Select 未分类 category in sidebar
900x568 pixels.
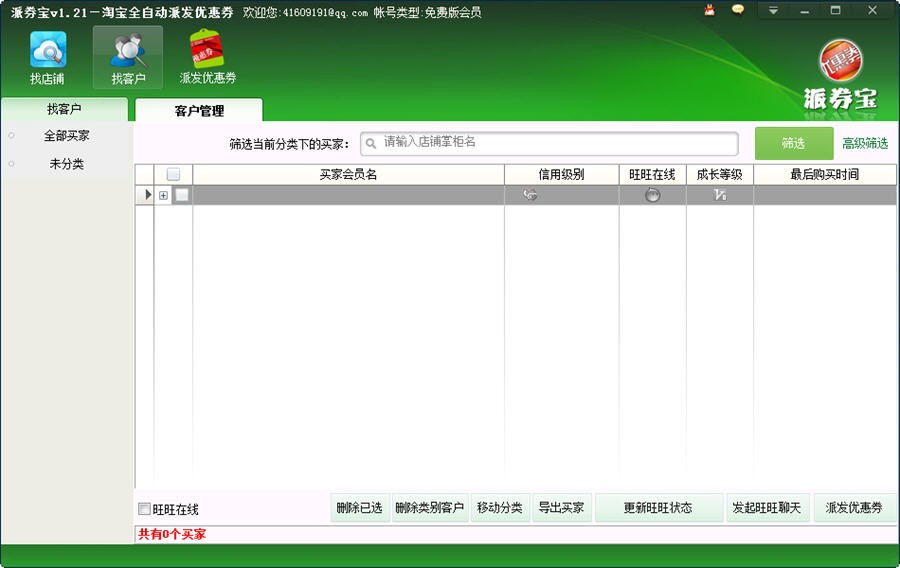pos(67,164)
